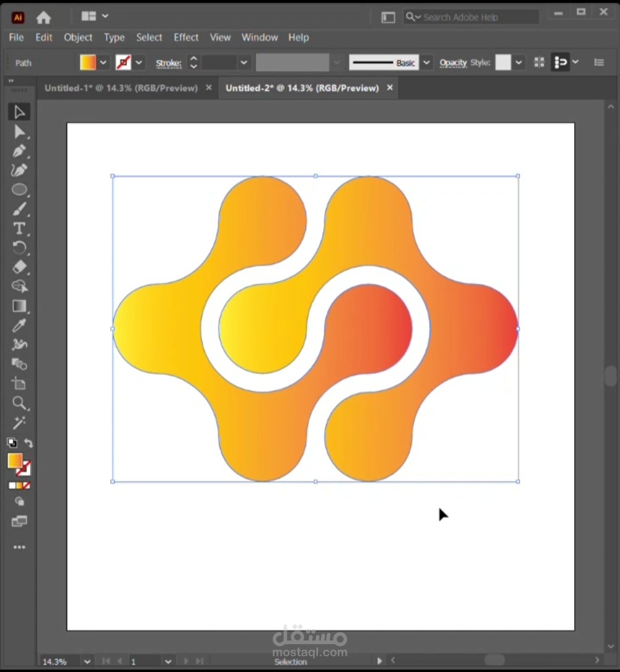The height and width of the screenshot is (672, 620).
Task: Swap fill and stroke arrow
Action: pos(28,443)
